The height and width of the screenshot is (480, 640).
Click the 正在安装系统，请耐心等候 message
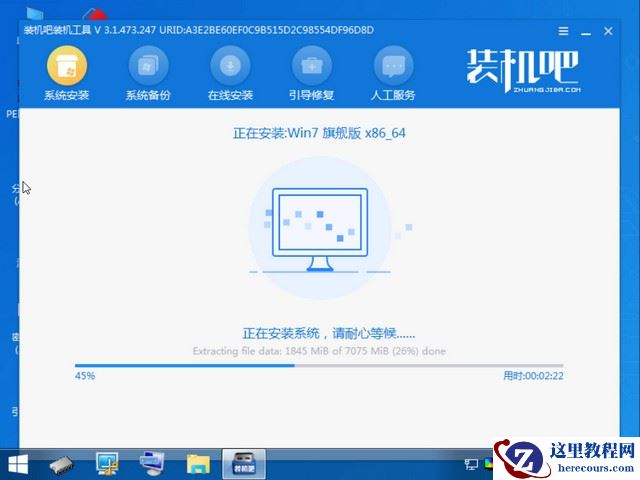tap(329, 333)
